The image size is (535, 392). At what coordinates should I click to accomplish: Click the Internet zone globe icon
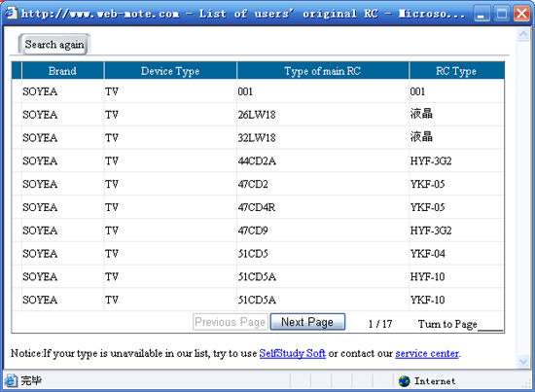click(404, 381)
